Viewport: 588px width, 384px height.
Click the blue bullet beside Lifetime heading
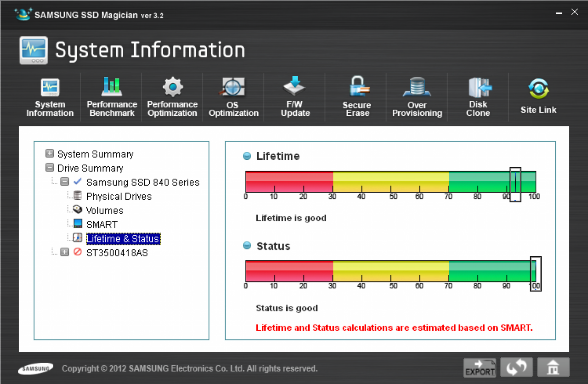click(247, 156)
